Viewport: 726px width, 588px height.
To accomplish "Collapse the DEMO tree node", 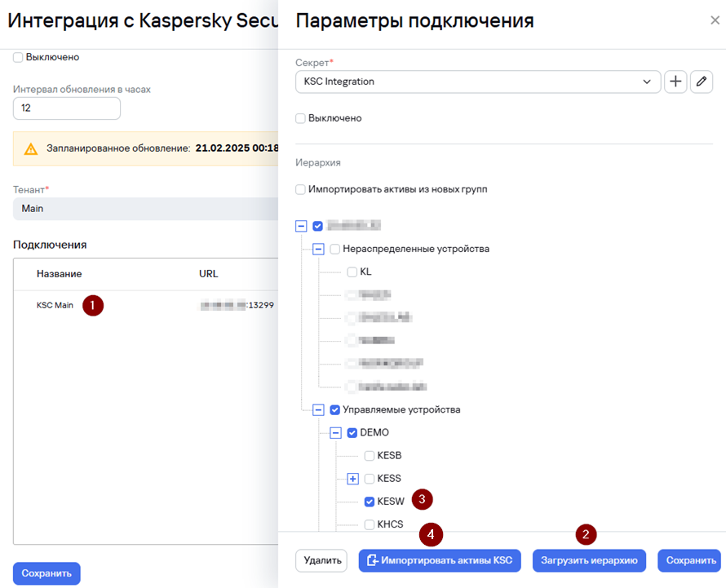I will tap(335, 432).
